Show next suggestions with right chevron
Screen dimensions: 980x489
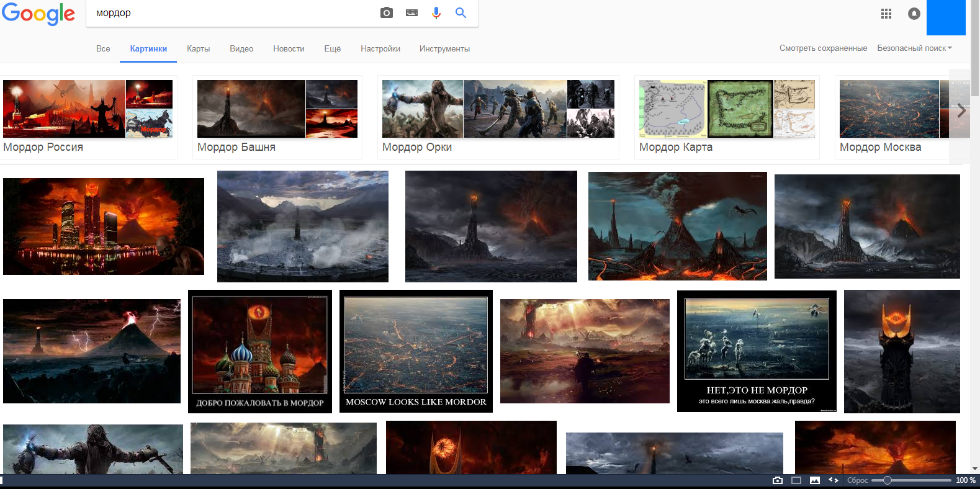pos(961,110)
